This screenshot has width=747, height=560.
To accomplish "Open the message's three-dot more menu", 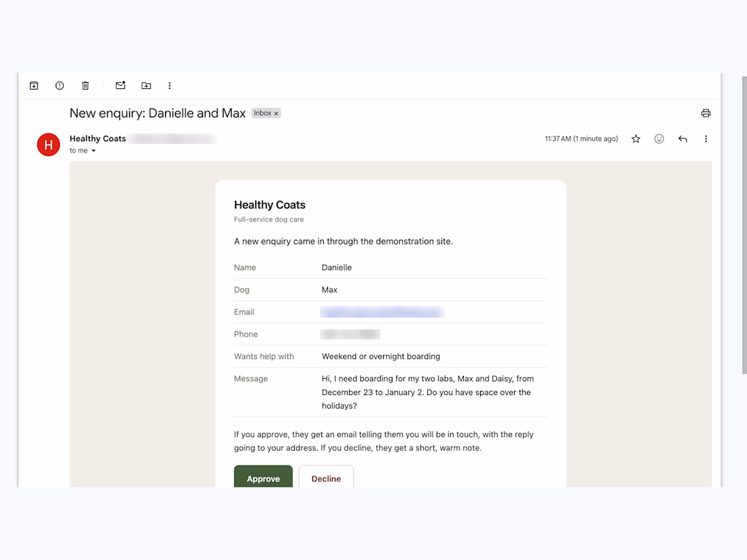I will click(706, 139).
